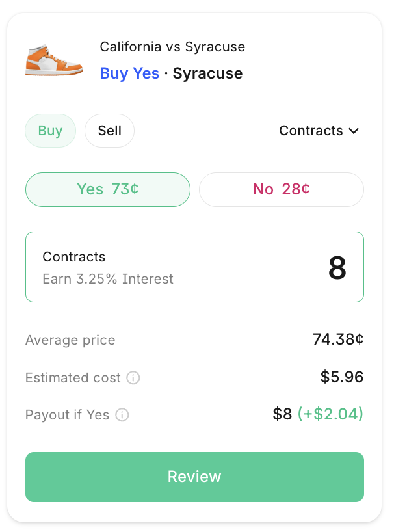This screenshot has width=420, height=532.
Task: Click the blue Buy Yes link
Action: tap(129, 73)
